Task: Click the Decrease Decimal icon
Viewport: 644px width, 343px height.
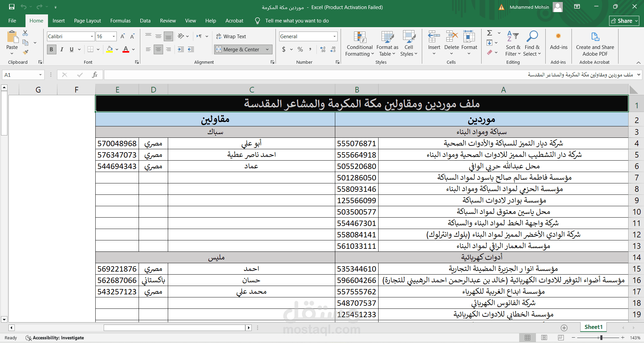Action: click(x=333, y=49)
